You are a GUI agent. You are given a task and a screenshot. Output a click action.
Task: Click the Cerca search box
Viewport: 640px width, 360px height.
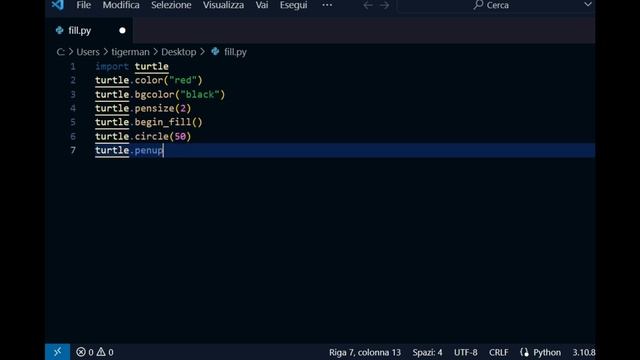(x=496, y=5)
